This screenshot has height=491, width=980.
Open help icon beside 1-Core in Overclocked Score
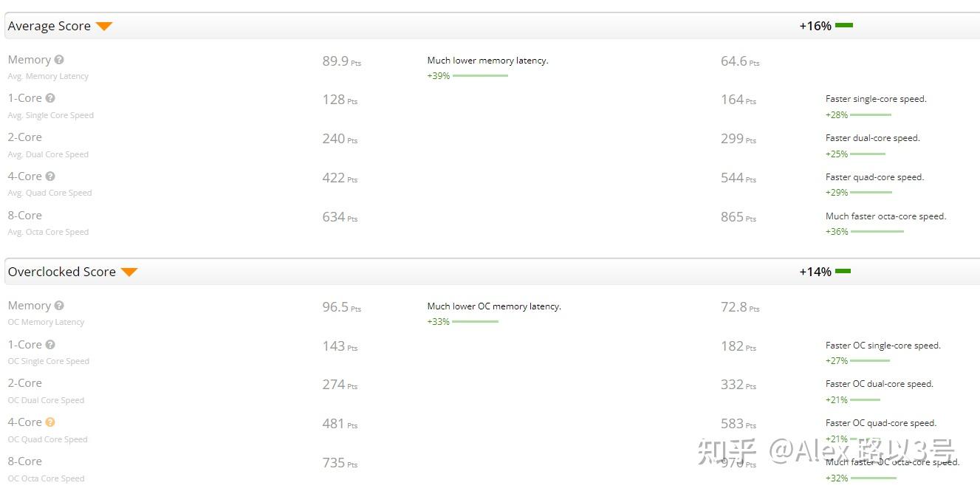tap(50, 345)
